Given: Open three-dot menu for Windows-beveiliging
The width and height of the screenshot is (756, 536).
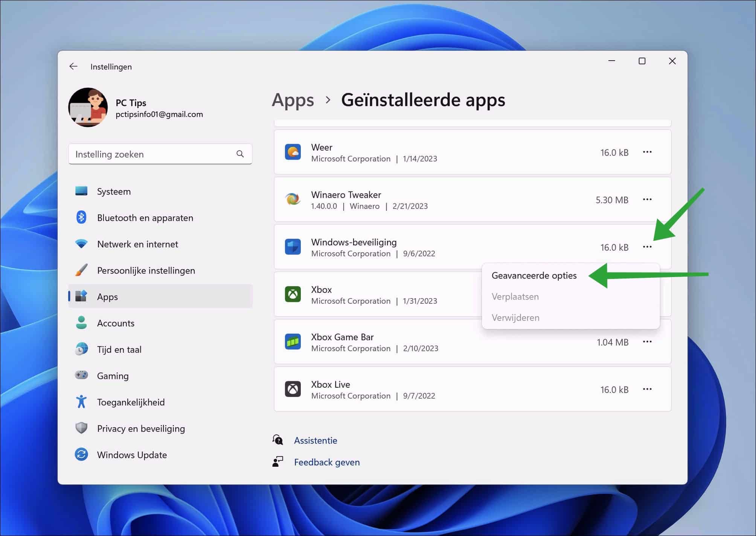Looking at the screenshot, I should (647, 247).
